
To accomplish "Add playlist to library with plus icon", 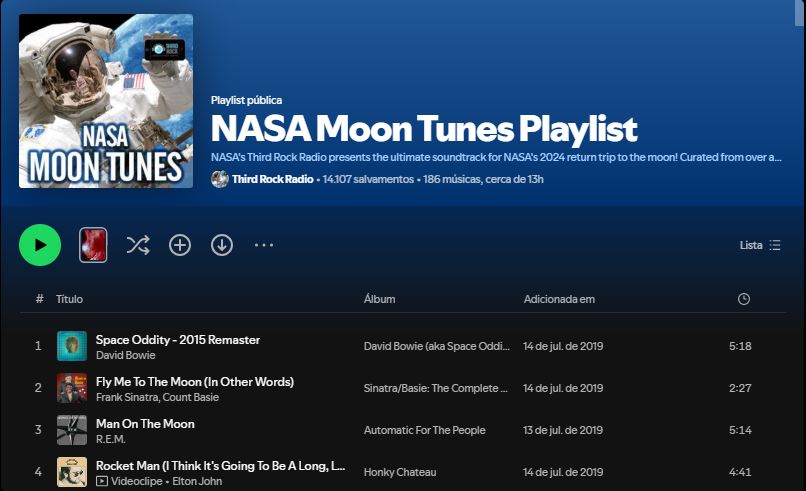I will pos(180,245).
